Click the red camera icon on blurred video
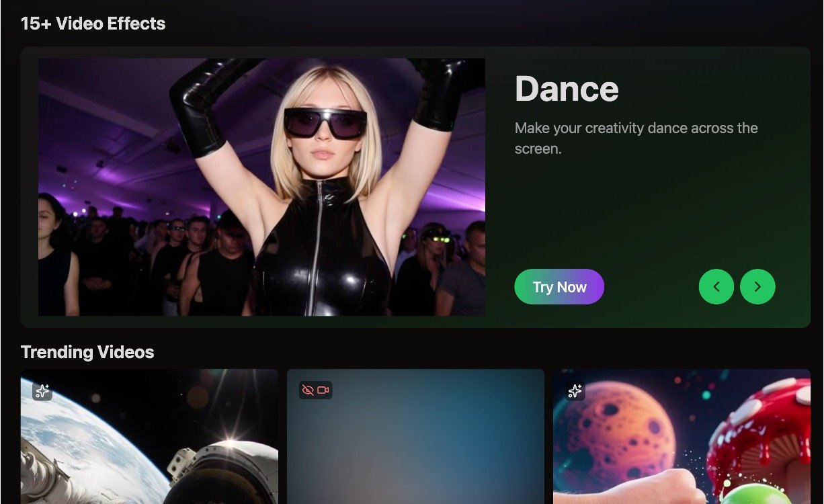 pyautogui.click(x=323, y=390)
